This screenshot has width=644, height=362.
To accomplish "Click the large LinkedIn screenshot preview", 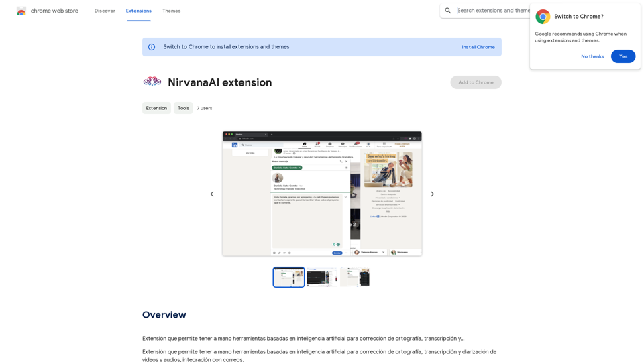I will tap(322, 194).
